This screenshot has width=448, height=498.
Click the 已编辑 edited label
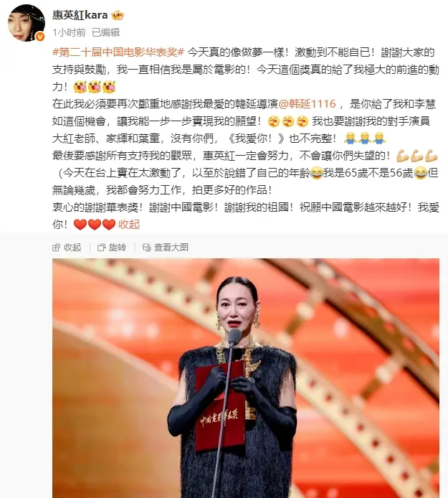(105, 32)
